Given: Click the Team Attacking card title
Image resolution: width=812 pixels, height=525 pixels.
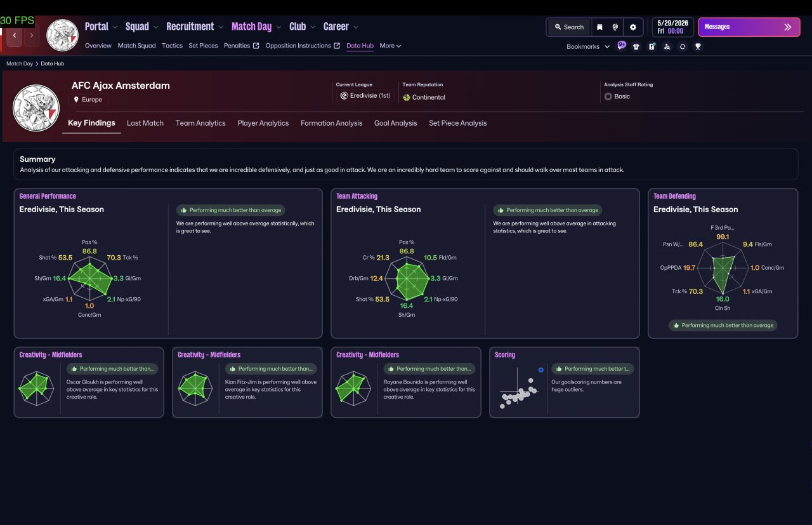Looking at the screenshot, I should (x=357, y=196).
